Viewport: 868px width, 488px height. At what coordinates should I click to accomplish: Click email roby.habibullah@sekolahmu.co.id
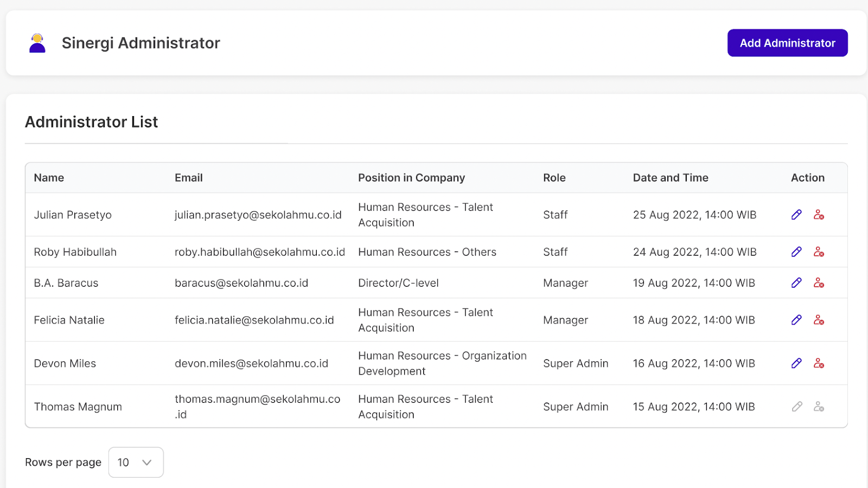pos(260,252)
